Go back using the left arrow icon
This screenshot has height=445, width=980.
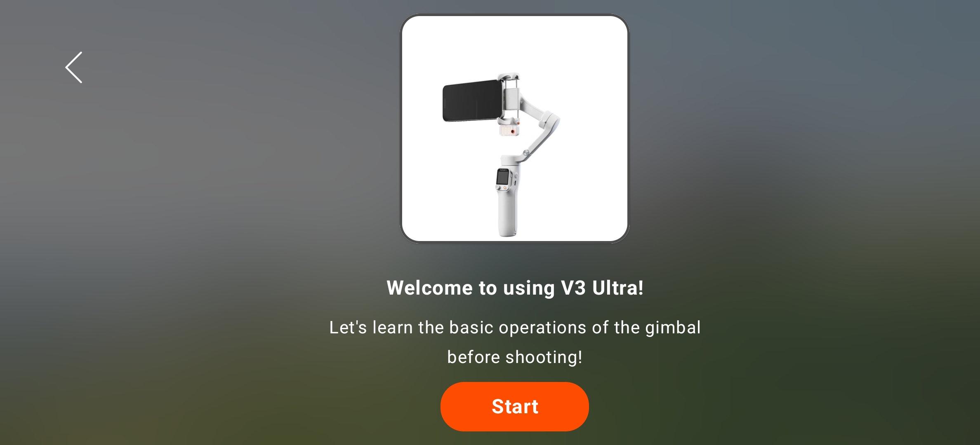(x=74, y=68)
